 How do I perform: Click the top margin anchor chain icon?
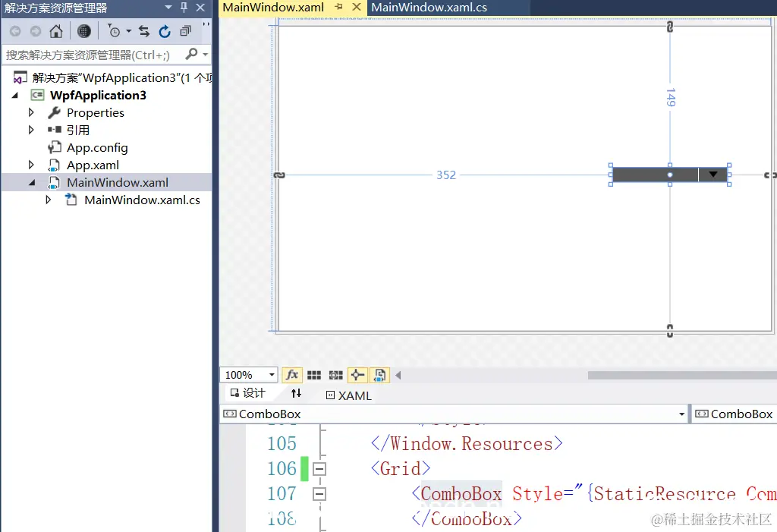(670, 27)
